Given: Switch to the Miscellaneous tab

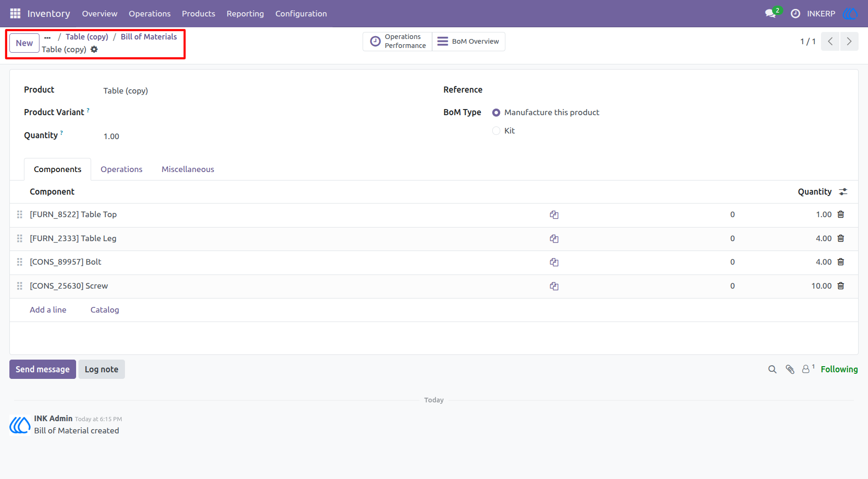Looking at the screenshot, I should click(188, 169).
